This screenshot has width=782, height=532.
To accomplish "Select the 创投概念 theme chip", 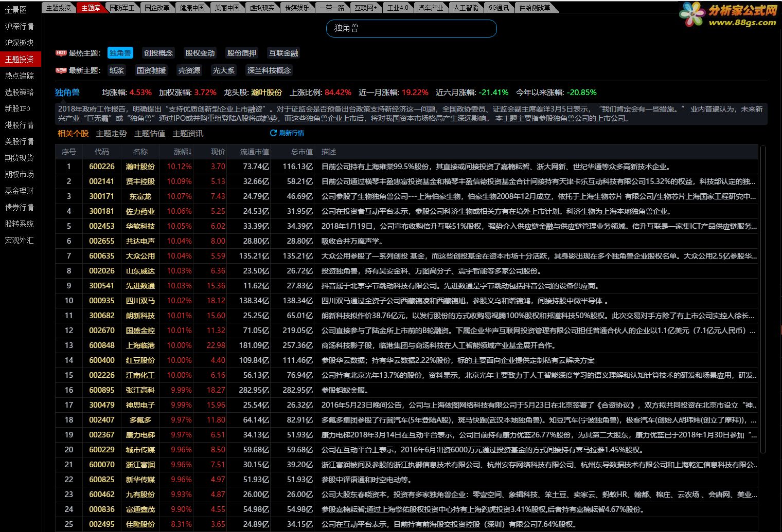I will pyautogui.click(x=158, y=53).
